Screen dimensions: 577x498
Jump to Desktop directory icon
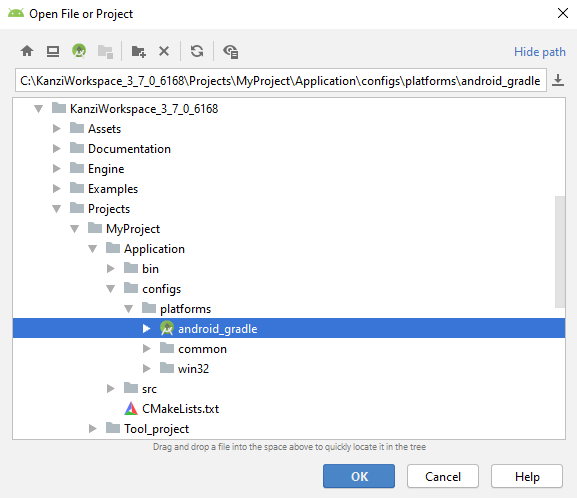(x=53, y=51)
